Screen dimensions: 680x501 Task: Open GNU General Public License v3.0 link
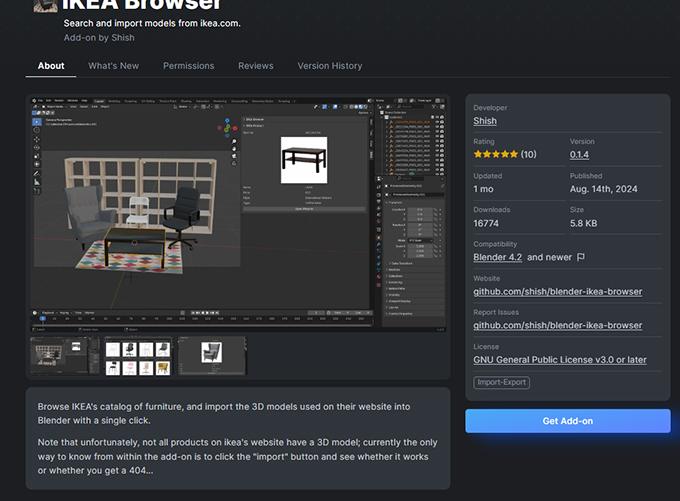coord(560,360)
